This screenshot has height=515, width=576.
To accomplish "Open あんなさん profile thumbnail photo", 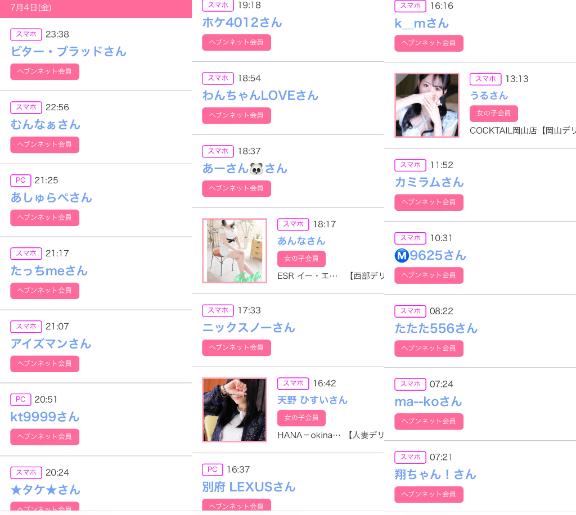I will click(234, 251).
